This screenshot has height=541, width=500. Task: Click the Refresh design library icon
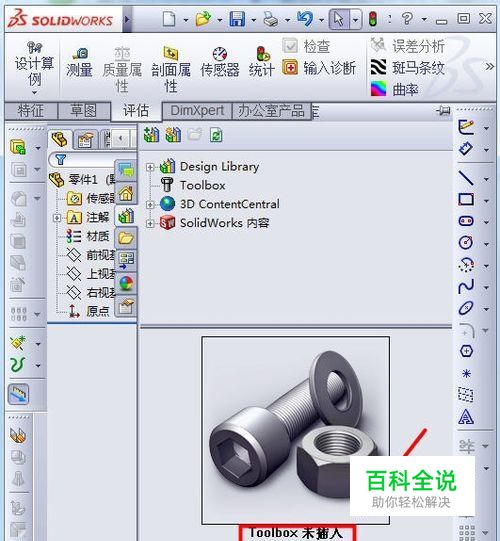click(216, 135)
